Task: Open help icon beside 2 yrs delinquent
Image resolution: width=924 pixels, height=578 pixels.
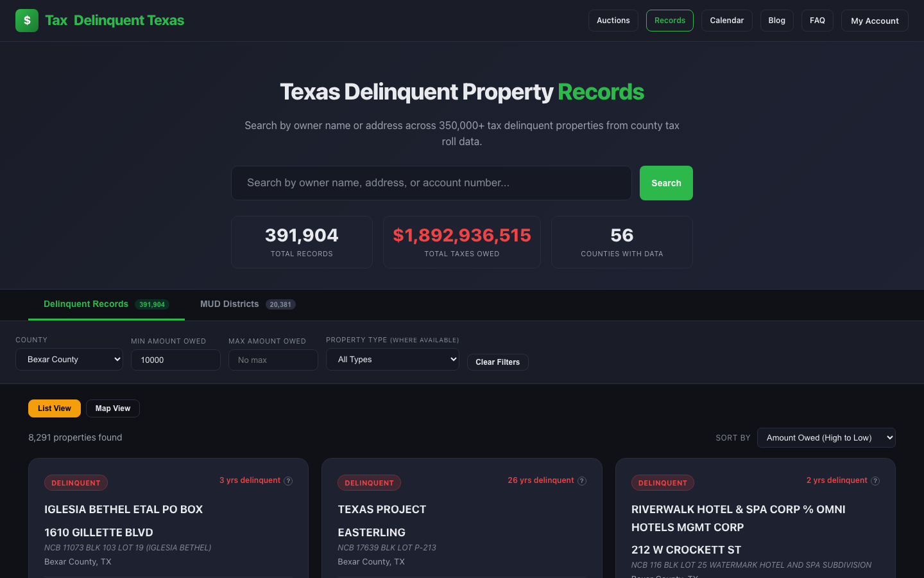Action: [875, 481]
